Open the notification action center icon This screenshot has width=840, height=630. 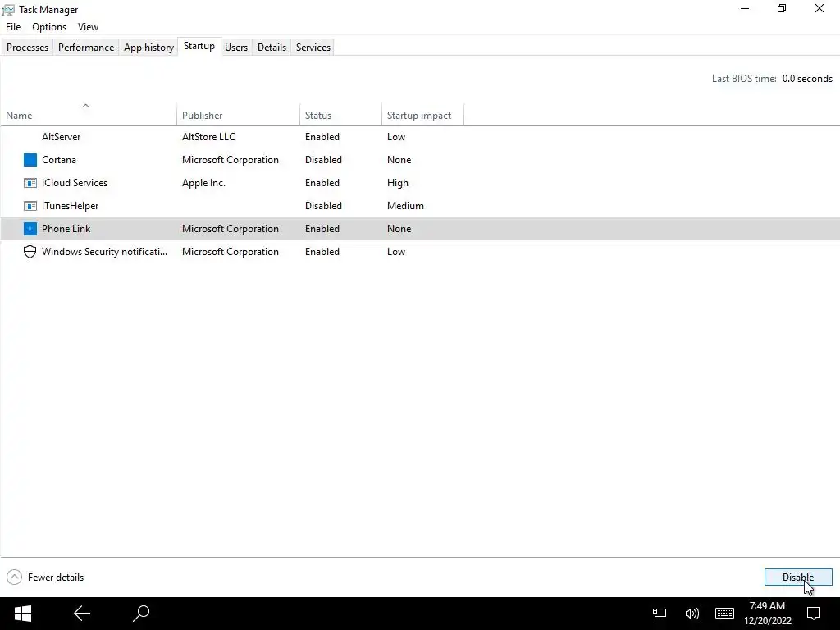(x=814, y=614)
